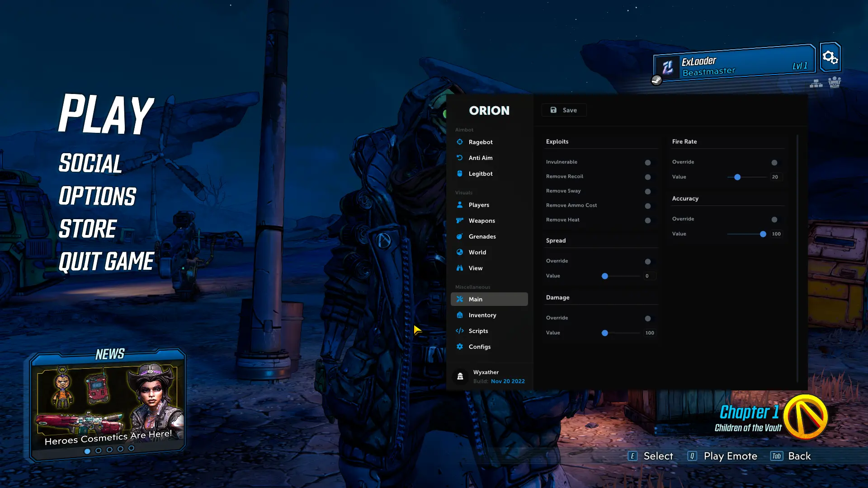Open the Inventory miscellaneous section

pyautogui.click(x=481, y=314)
